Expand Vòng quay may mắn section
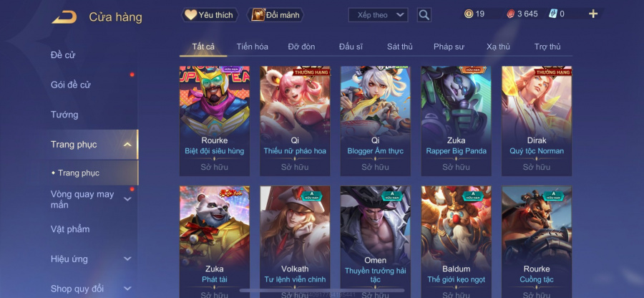This screenshot has height=298, width=644. (128, 199)
